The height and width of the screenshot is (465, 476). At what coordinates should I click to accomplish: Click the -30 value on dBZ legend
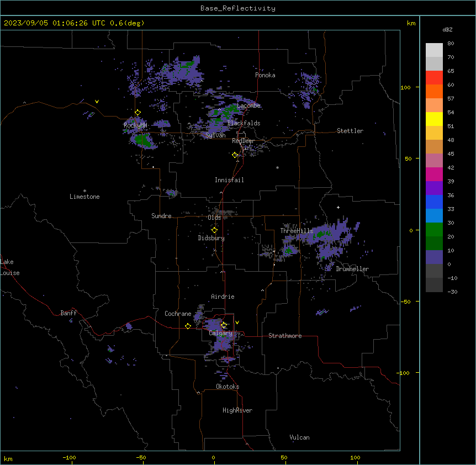(x=452, y=292)
